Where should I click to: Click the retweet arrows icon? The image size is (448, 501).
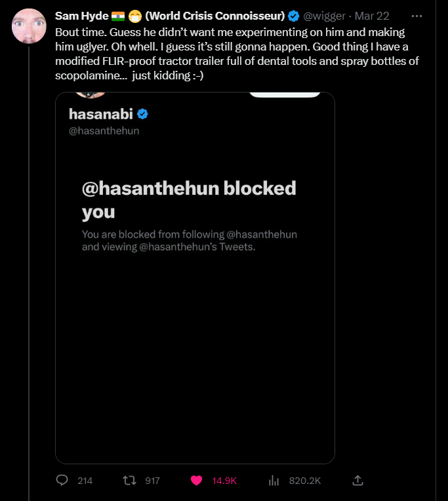[x=129, y=480]
